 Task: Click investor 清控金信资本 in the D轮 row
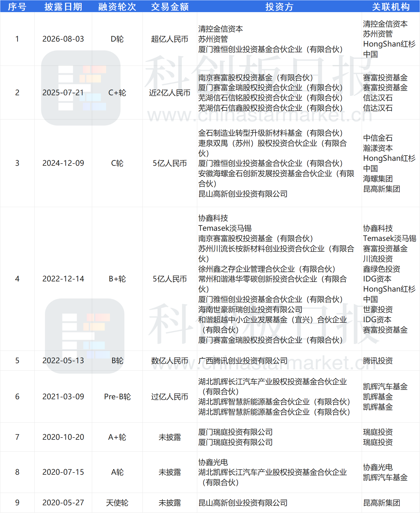tap(221, 29)
